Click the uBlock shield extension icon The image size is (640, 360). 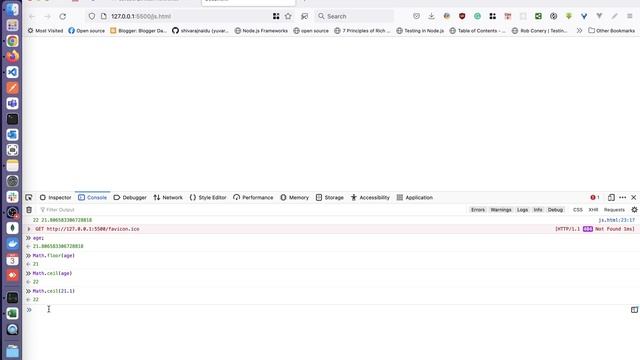coord(462,16)
